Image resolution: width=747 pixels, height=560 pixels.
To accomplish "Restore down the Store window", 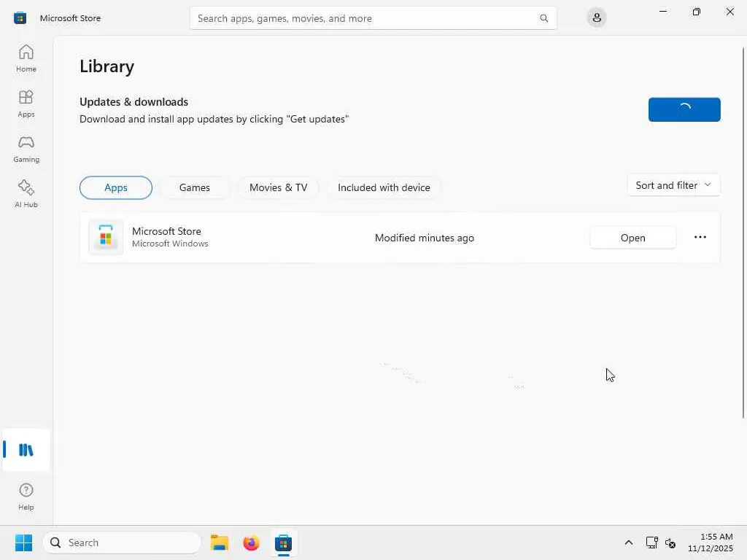I will tap(697, 12).
